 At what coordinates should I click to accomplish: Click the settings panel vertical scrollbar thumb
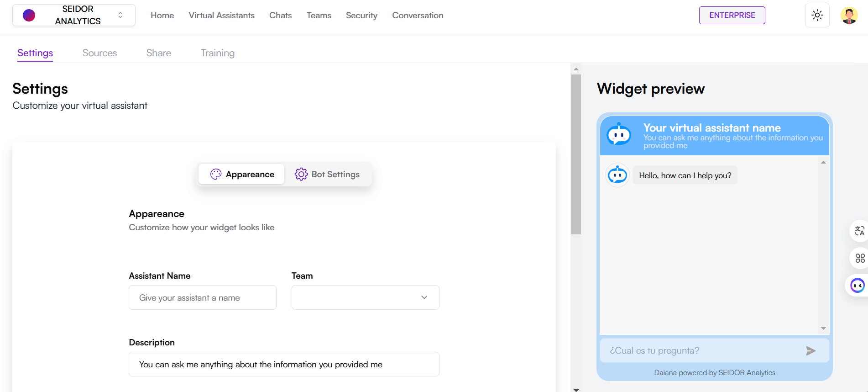tap(576, 154)
